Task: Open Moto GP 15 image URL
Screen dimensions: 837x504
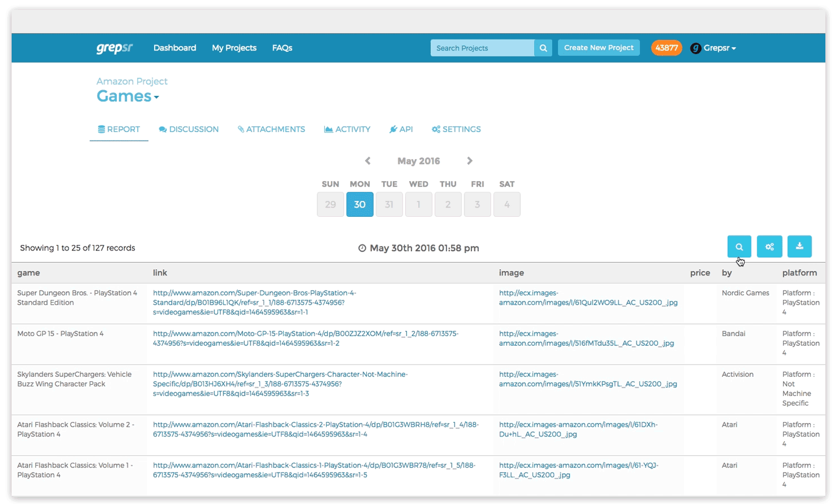Action: point(586,338)
